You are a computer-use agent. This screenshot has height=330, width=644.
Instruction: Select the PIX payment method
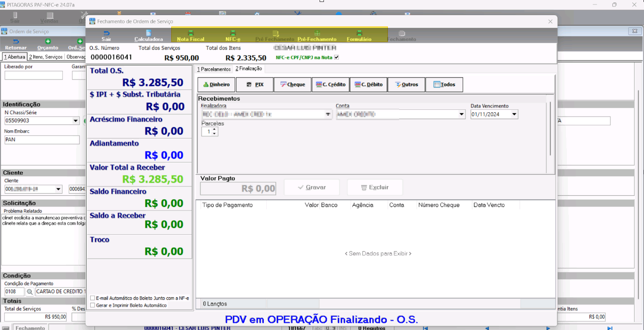coord(255,84)
